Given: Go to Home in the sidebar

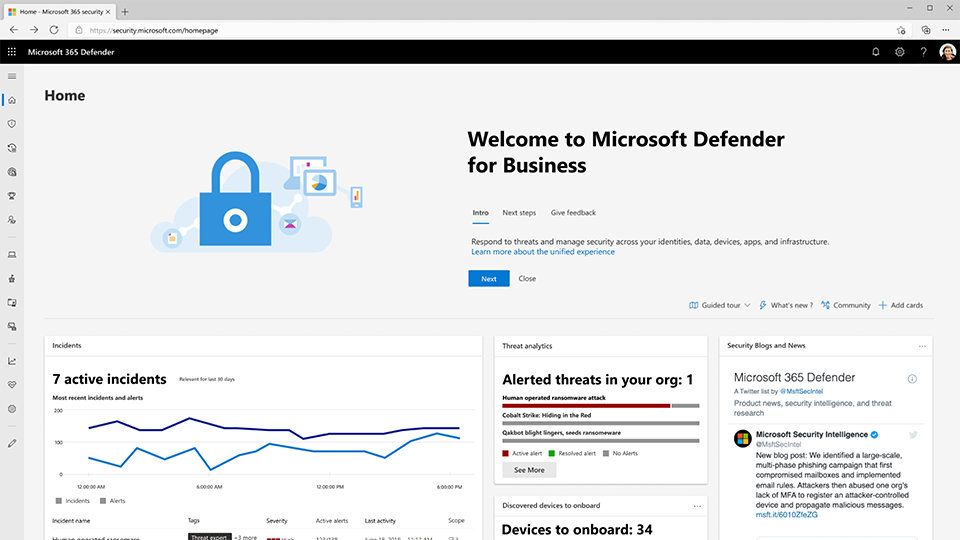Looking at the screenshot, I should coord(12,100).
